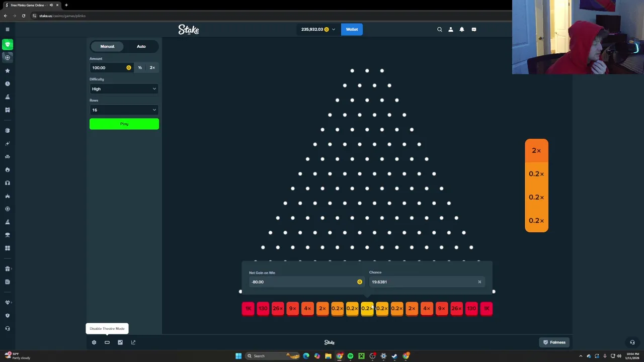Viewport: 644px width, 362px height.
Task: Open the Rows dropdown set to 16
Action: coord(124,110)
